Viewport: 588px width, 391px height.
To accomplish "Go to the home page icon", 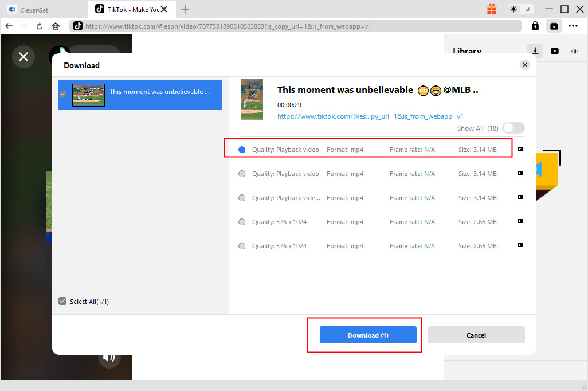I will click(56, 26).
